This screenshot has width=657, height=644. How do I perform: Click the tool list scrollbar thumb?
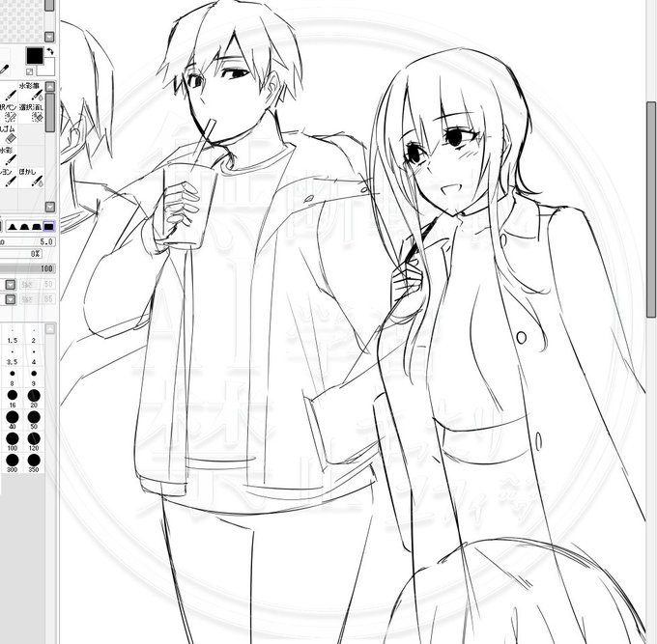pos(50,113)
